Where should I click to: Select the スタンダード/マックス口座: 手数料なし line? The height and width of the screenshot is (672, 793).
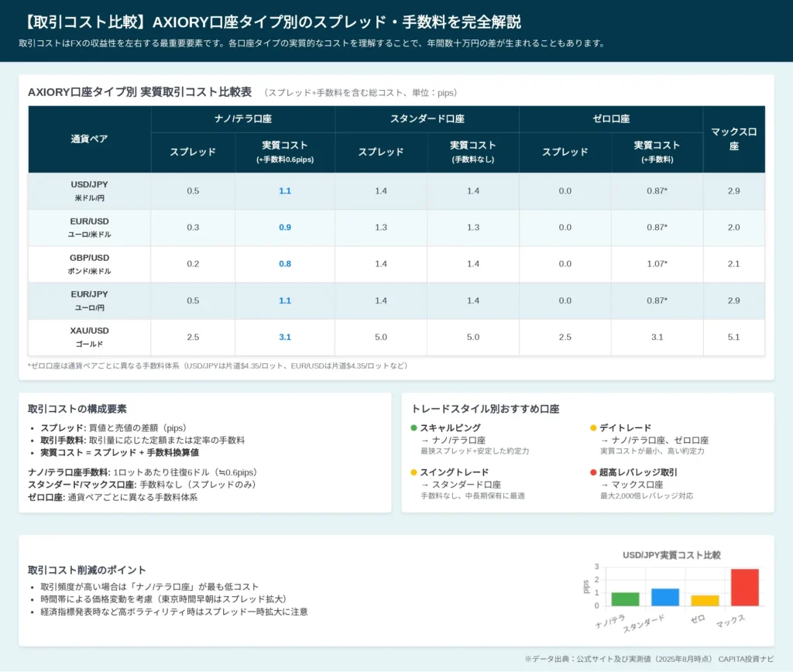pyautogui.click(x=142, y=485)
